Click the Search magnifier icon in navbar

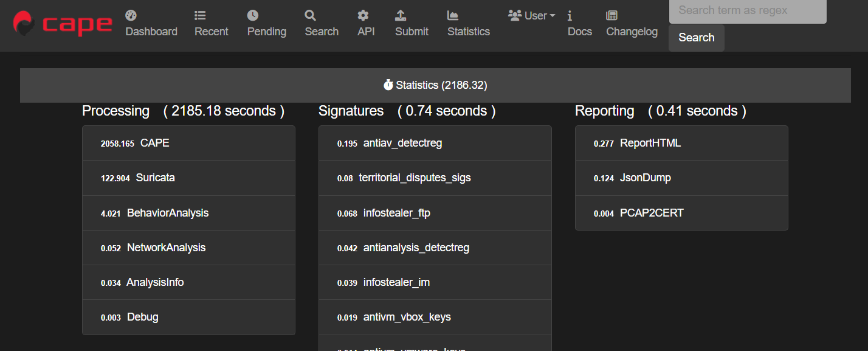point(310,15)
